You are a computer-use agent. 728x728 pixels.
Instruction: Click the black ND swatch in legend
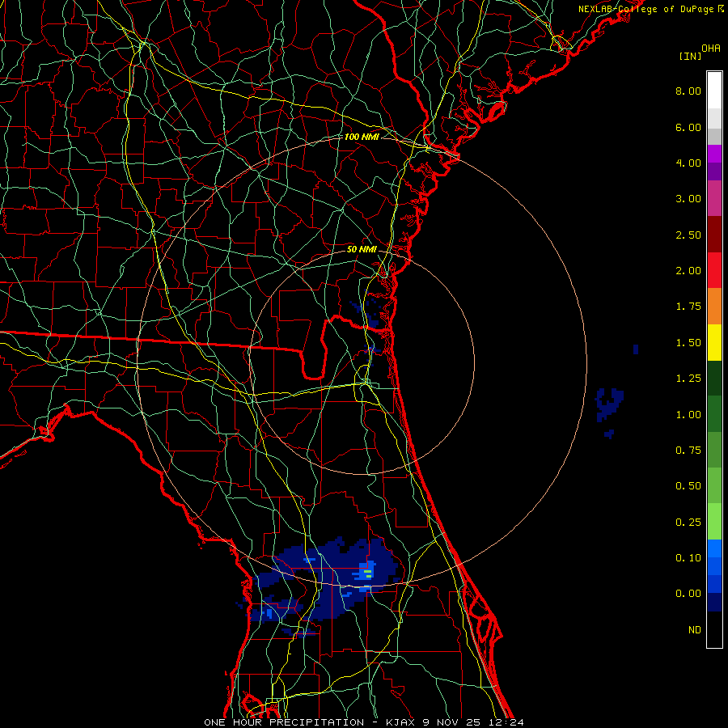coord(714,629)
